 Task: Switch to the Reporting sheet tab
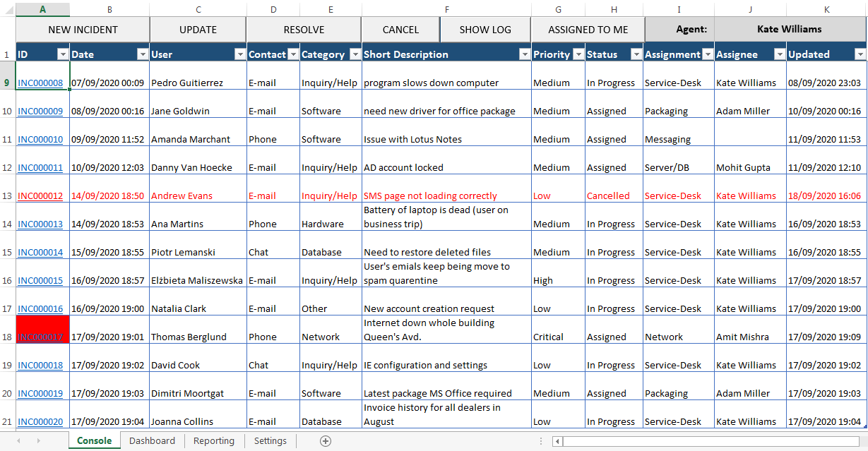(x=214, y=440)
